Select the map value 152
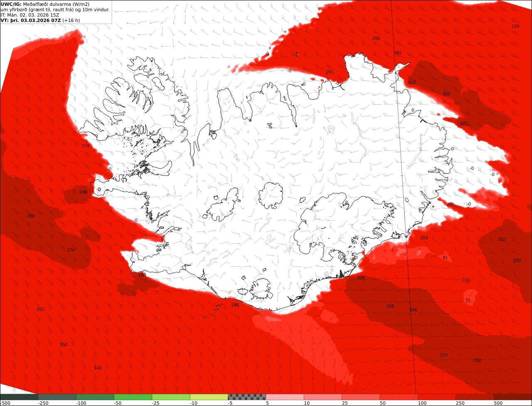This screenshot has height=406, width=532. point(40,309)
